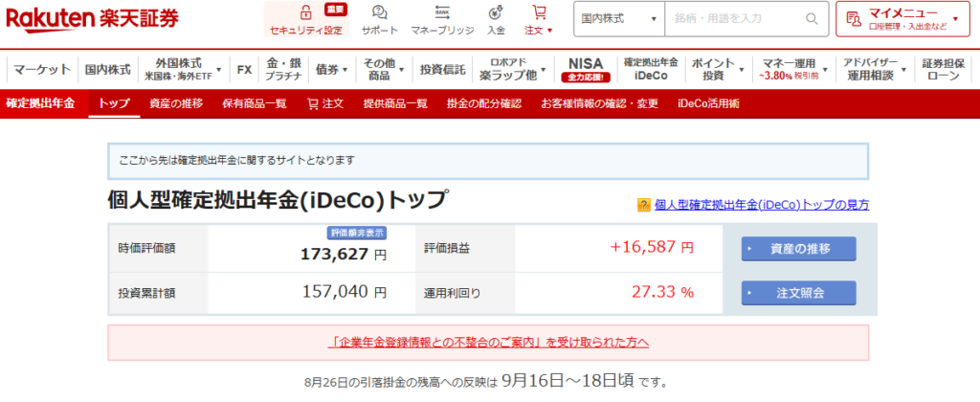The height and width of the screenshot is (402, 980).
Task: Open the NISA menu item
Action: 586,70
